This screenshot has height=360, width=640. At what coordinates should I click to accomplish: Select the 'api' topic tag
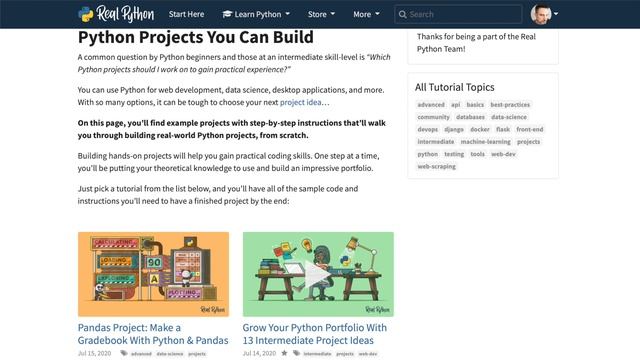tap(456, 104)
